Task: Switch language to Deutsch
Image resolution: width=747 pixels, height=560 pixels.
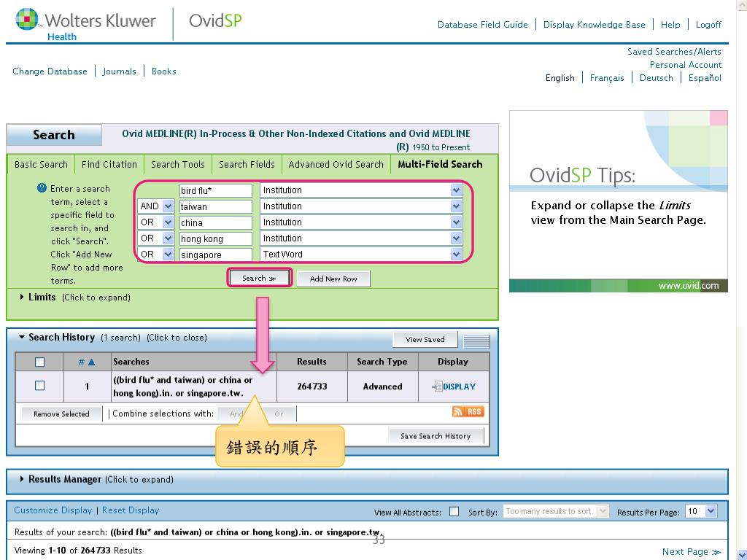Action: pos(656,77)
